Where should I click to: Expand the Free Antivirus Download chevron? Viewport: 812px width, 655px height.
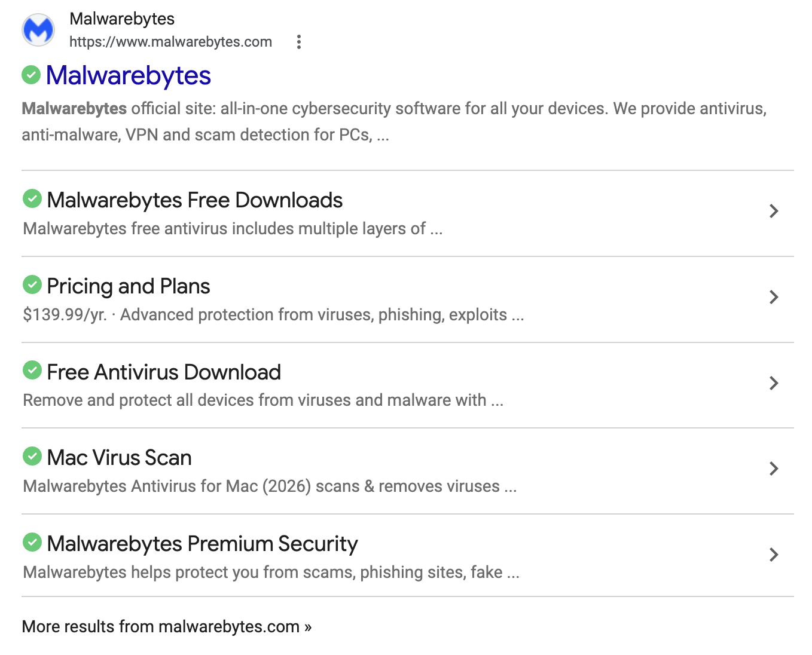point(774,383)
